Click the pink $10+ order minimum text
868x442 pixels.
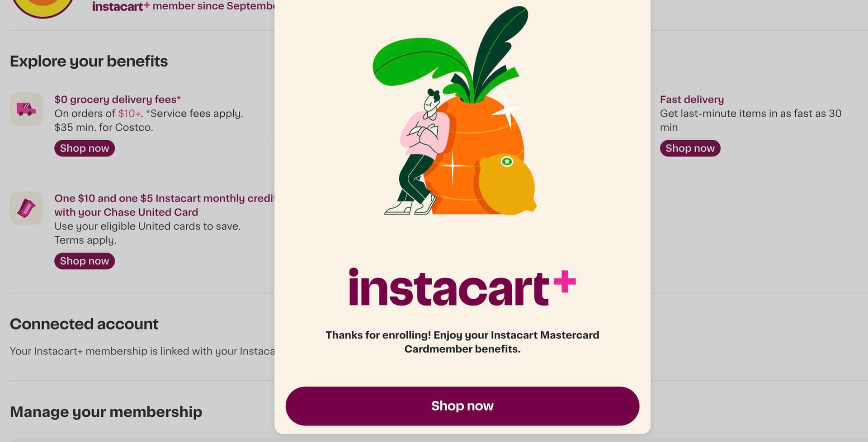click(129, 113)
